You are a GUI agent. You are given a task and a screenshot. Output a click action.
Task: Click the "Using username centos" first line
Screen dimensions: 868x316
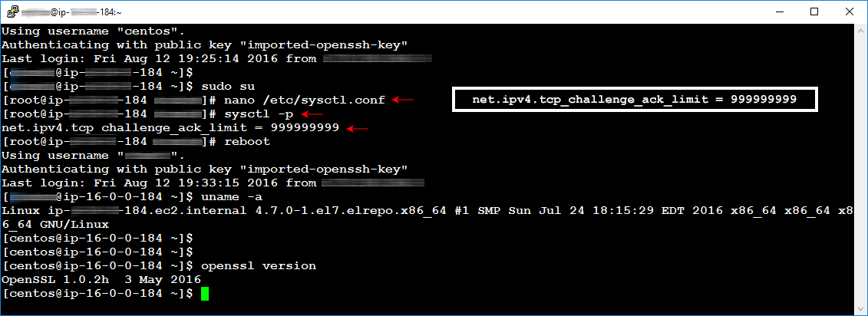(x=94, y=31)
